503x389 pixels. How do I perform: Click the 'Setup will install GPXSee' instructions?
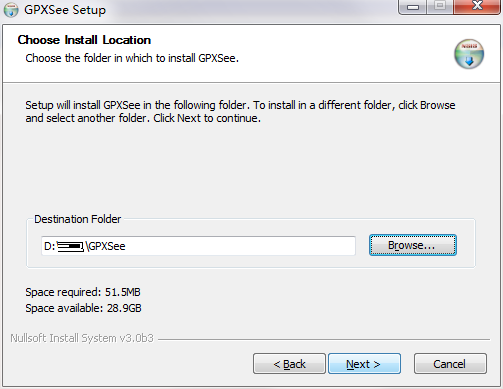coord(240,111)
